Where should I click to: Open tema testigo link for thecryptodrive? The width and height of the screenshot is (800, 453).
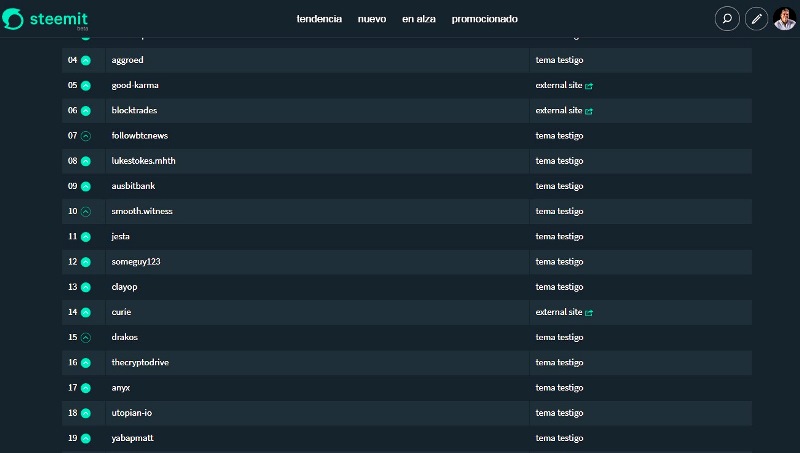point(559,362)
